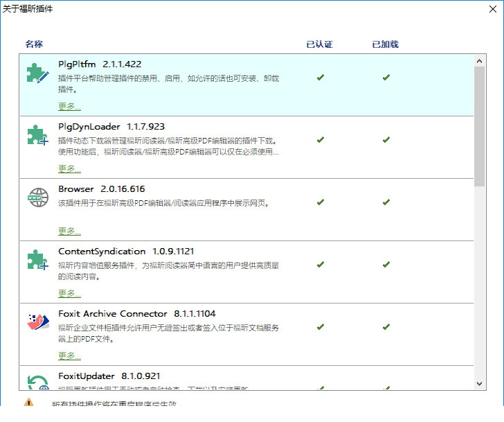Click PlgPltfm loaded checkmark
Screen dimensions: 504x422
pos(386,78)
